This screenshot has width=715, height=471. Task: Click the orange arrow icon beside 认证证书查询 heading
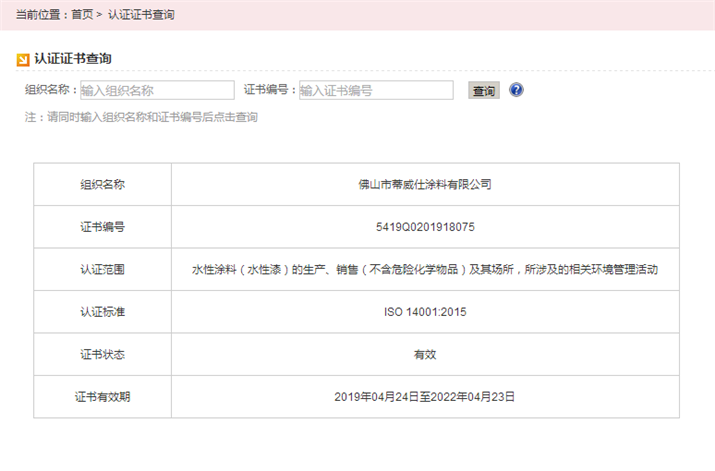pyautogui.click(x=23, y=60)
